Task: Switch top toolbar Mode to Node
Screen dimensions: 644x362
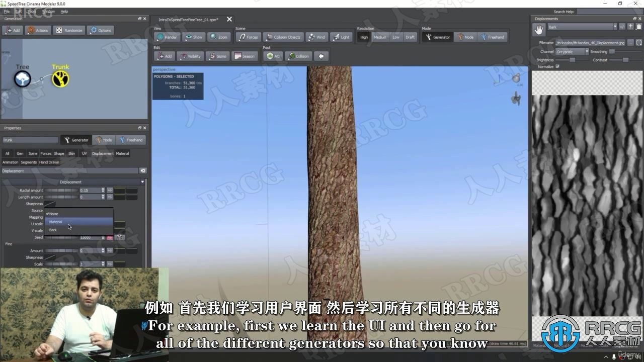Action: click(465, 37)
